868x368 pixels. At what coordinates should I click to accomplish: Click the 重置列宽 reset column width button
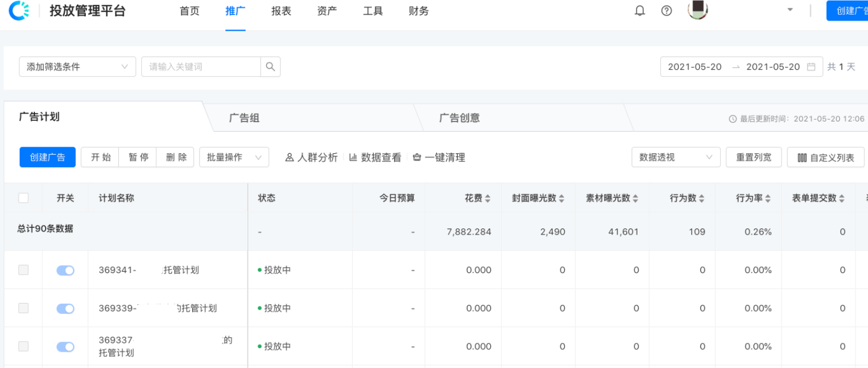click(753, 157)
